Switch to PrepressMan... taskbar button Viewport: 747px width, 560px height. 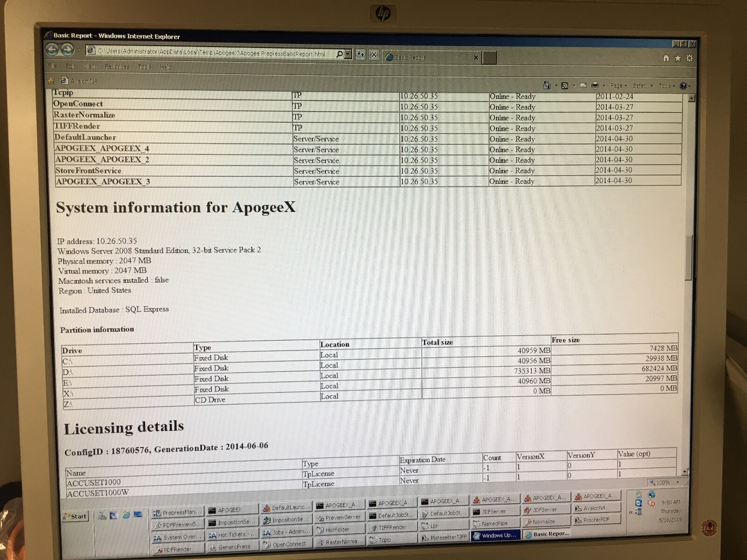click(x=178, y=512)
